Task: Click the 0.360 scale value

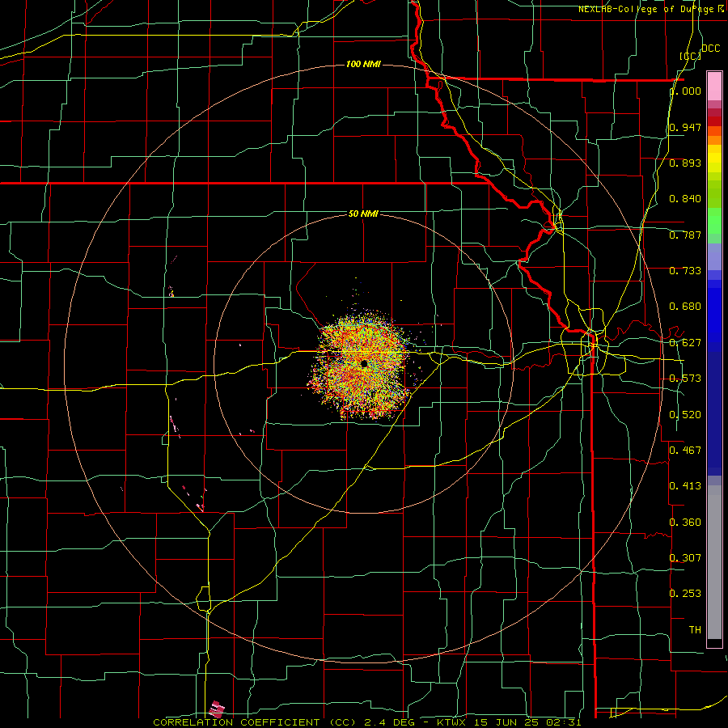Action: pos(685,523)
